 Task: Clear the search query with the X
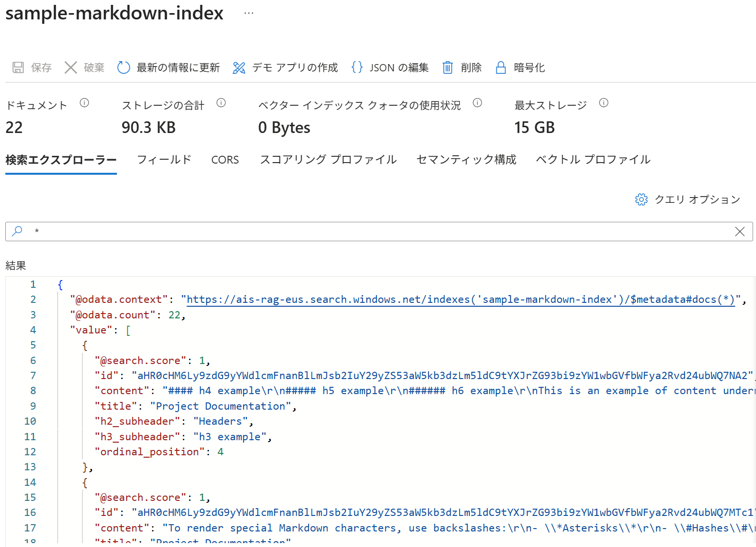(x=740, y=232)
